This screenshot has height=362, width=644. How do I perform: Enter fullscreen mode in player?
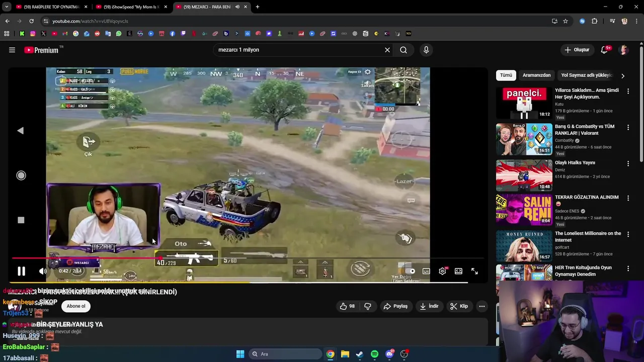[x=474, y=271]
